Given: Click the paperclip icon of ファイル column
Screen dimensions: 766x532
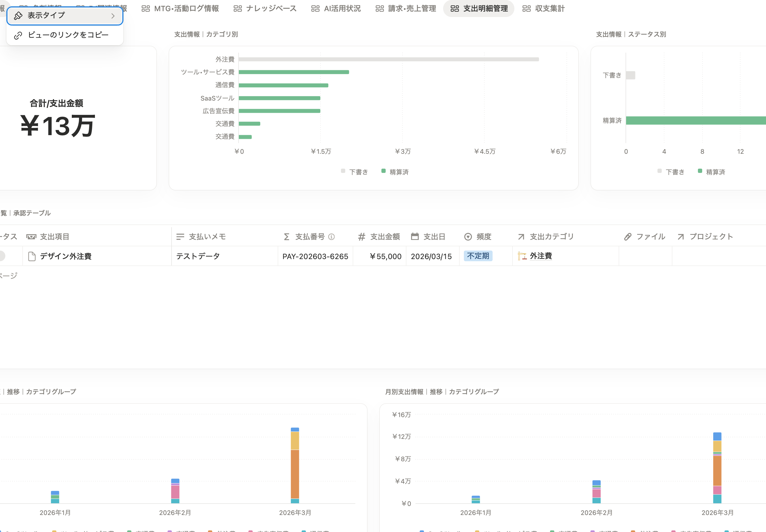Looking at the screenshot, I should point(628,237).
